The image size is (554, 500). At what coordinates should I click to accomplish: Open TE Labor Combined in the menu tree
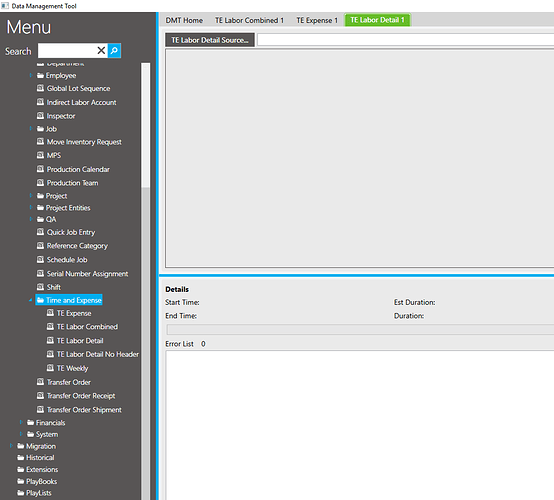point(87,327)
